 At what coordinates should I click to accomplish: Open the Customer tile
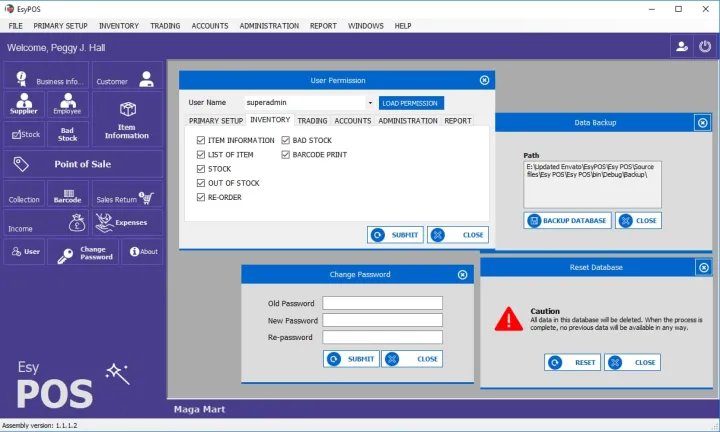click(x=127, y=76)
